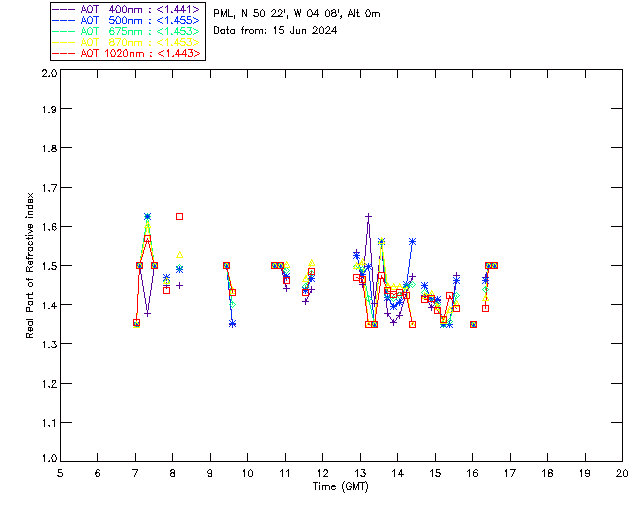The width and height of the screenshot is (640, 512).
Task: Click x-axis tick label '6'
Action: [98, 473]
